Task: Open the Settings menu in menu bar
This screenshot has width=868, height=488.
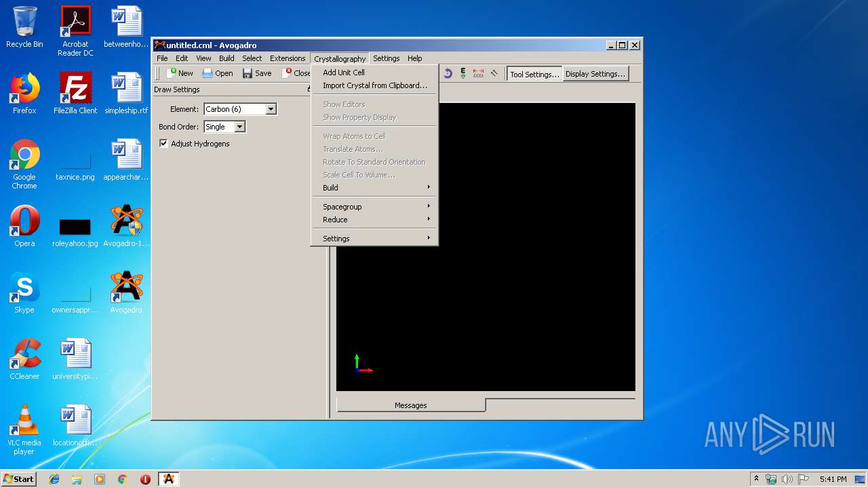Action: click(386, 58)
